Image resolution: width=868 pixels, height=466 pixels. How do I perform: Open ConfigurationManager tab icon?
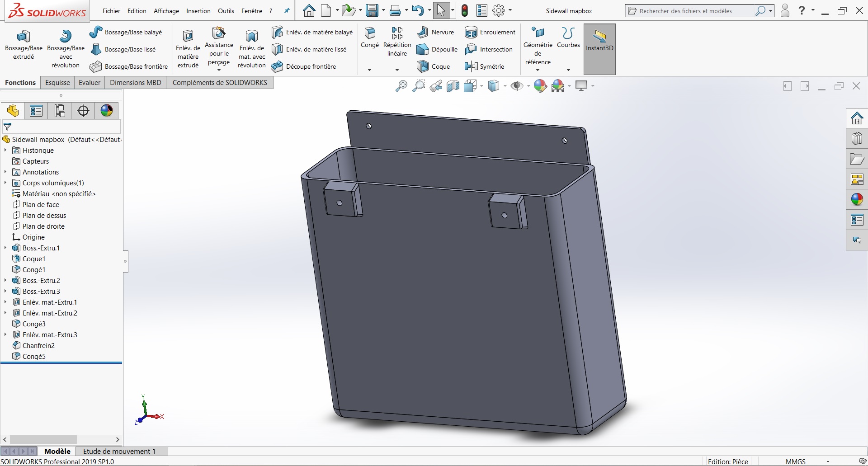[x=60, y=111]
